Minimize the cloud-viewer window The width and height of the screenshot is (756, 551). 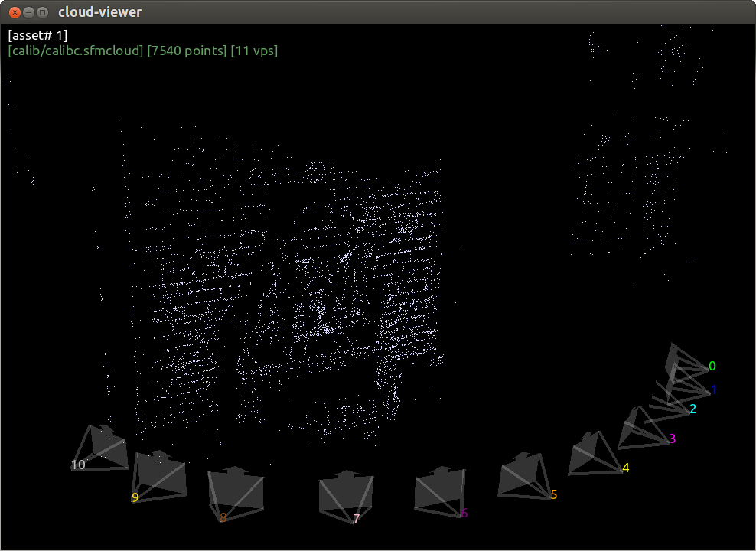(28, 12)
